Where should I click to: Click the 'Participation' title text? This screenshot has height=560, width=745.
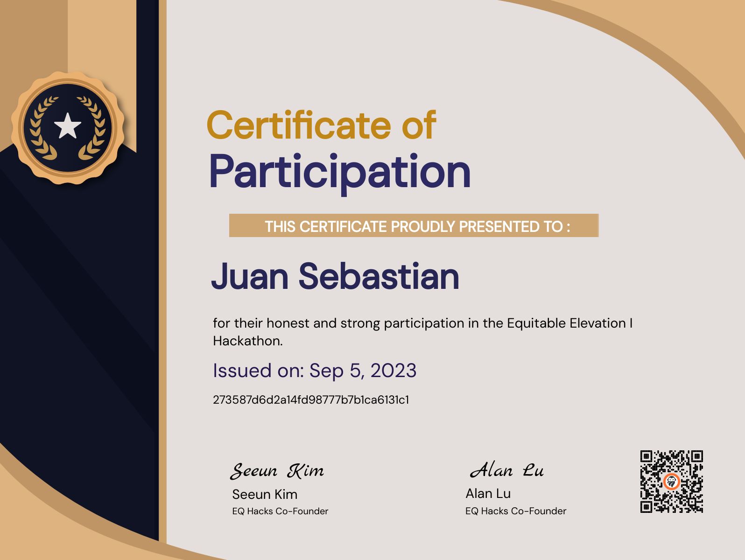coord(339,174)
